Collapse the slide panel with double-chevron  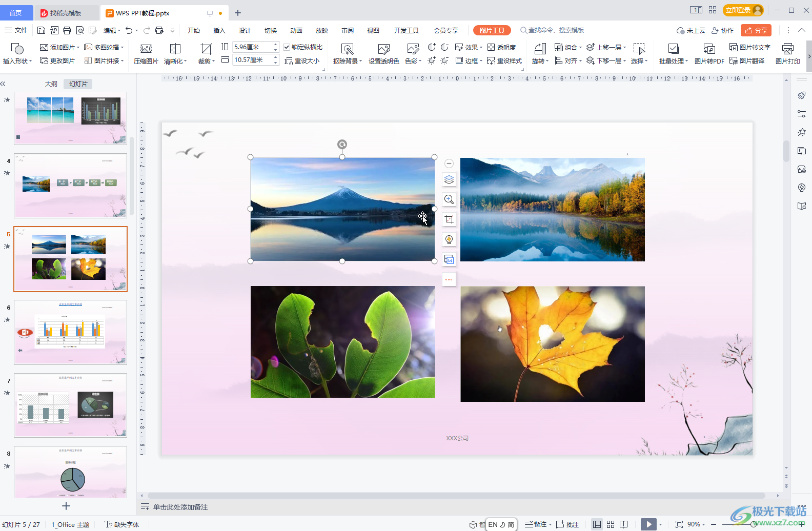(x=3, y=84)
